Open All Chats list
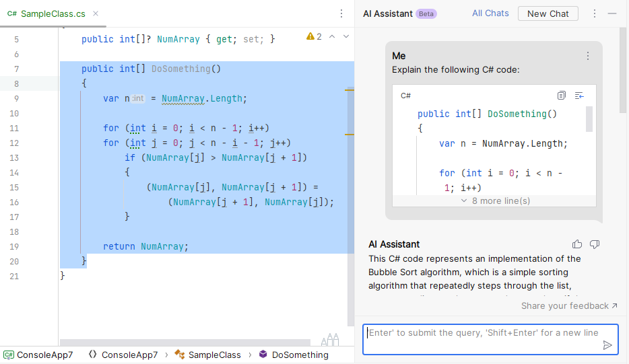Image resolution: width=629 pixels, height=364 pixels. pyautogui.click(x=490, y=13)
